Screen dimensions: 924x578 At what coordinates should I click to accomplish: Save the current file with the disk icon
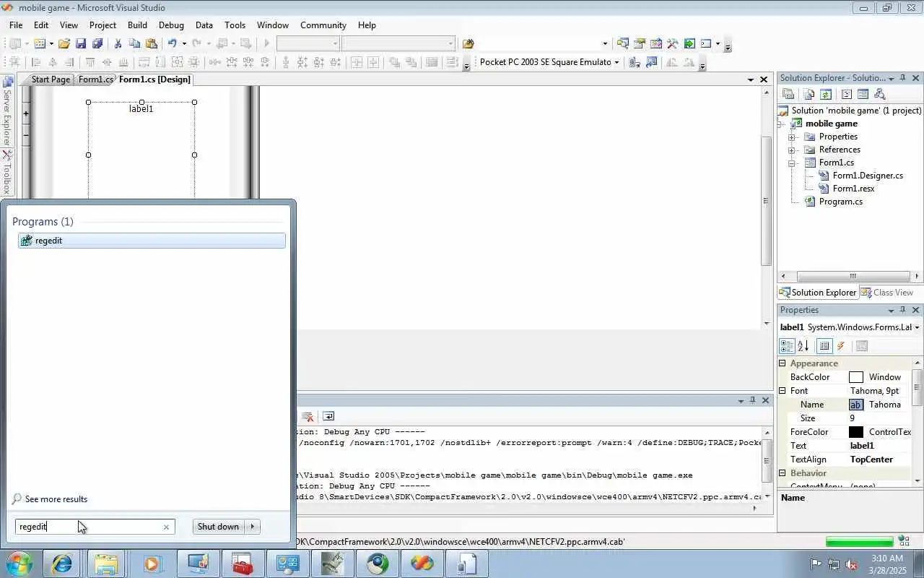coord(81,43)
